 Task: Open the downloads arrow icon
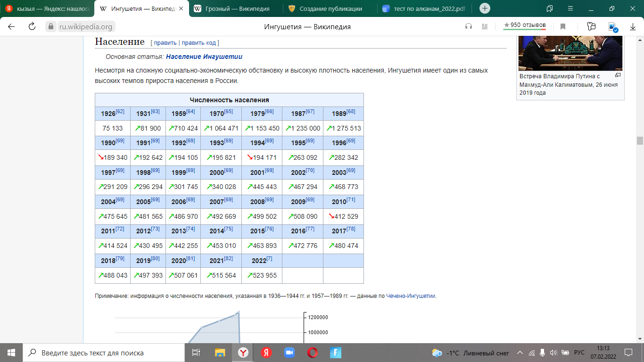633,27
